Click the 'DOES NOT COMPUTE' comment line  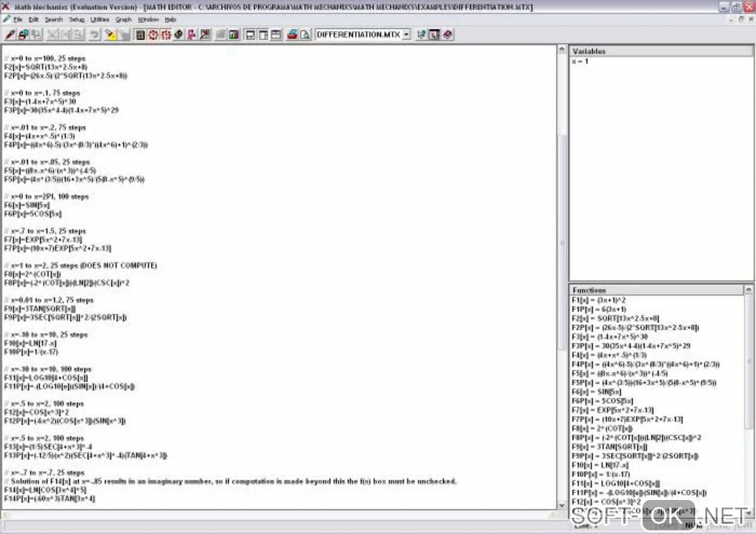(81, 266)
